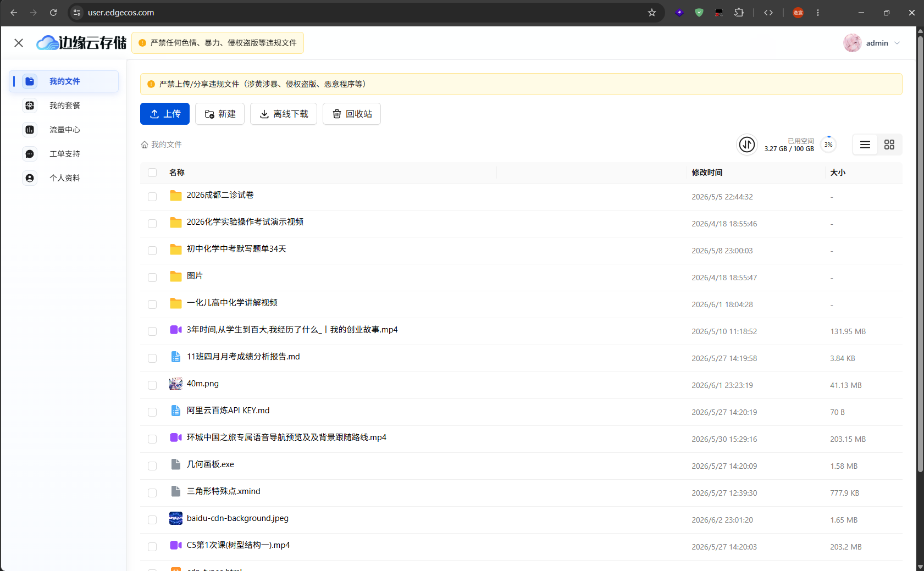Sort by the 修改时间 column header

[707, 173]
